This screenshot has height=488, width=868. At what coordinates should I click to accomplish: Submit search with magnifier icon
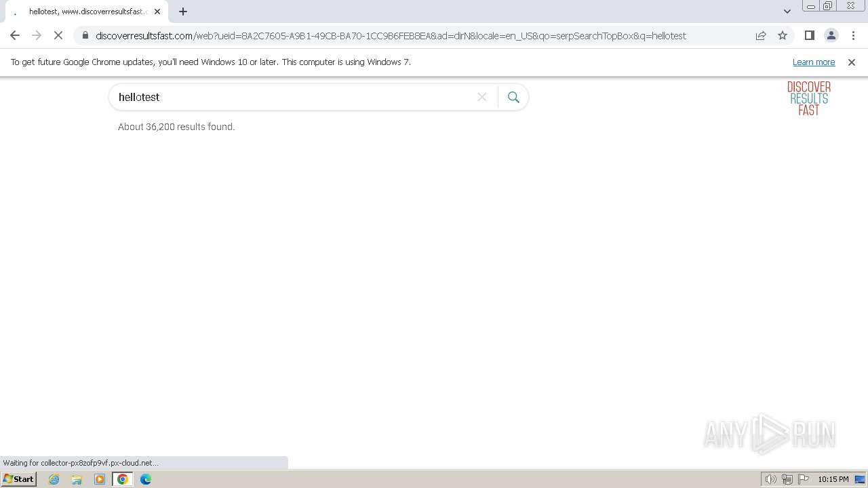point(513,97)
